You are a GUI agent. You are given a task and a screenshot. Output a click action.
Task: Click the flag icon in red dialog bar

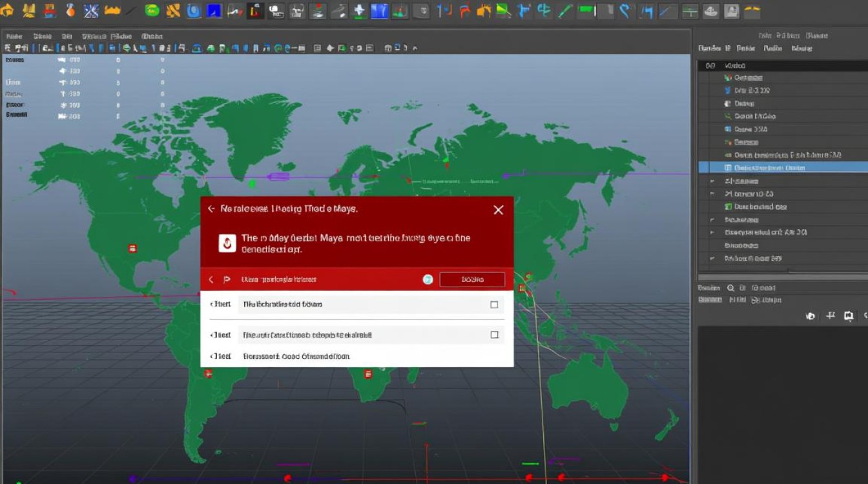click(227, 279)
